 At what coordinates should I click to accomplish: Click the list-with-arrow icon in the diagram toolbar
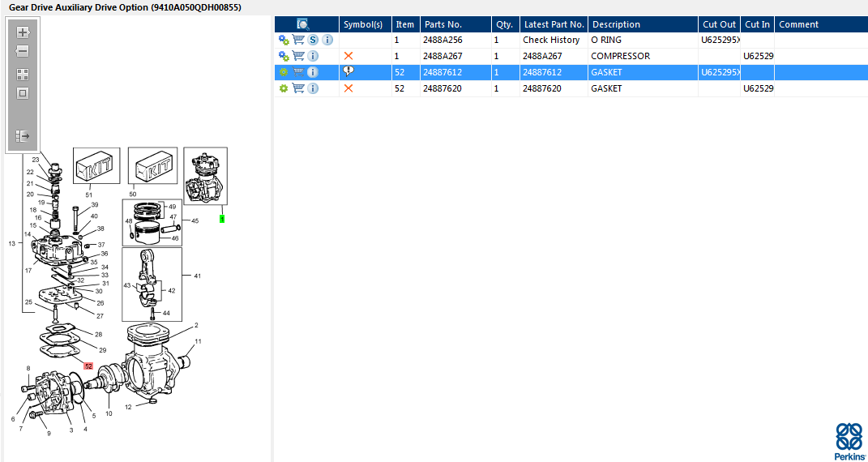click(x=23, y=135)
